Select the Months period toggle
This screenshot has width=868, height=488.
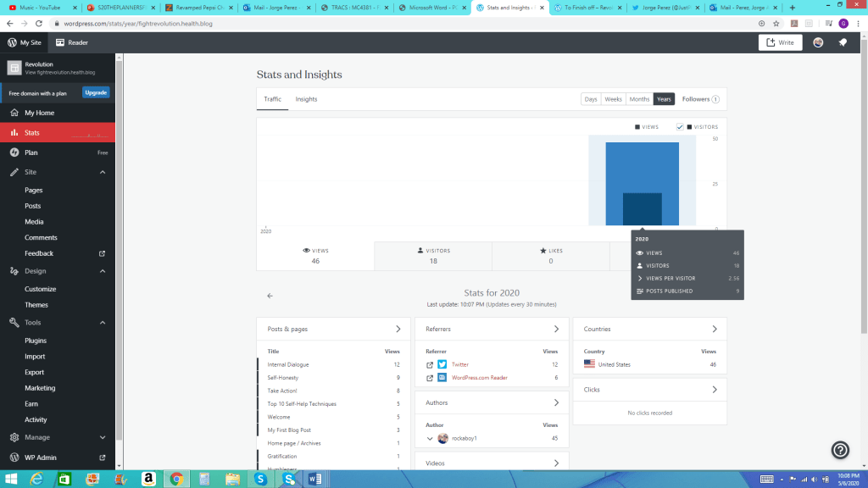pyautogui.click(x=639, y=99)
